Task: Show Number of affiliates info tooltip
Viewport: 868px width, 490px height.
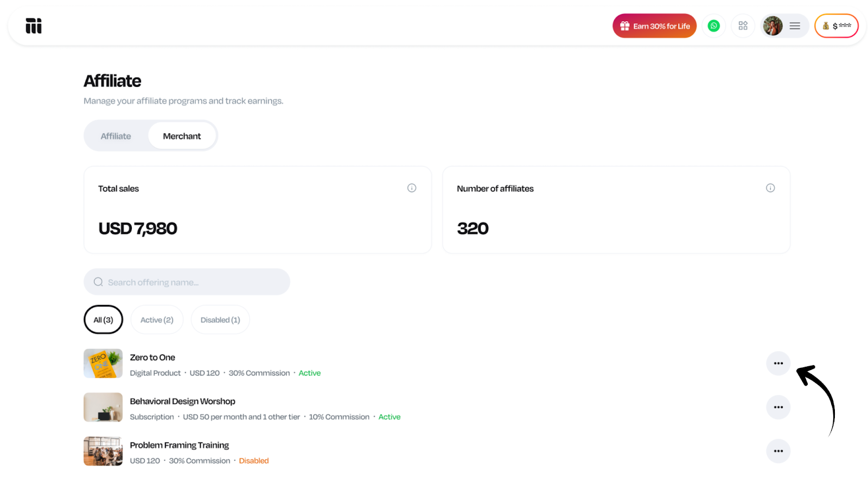Action: (770, 188)
